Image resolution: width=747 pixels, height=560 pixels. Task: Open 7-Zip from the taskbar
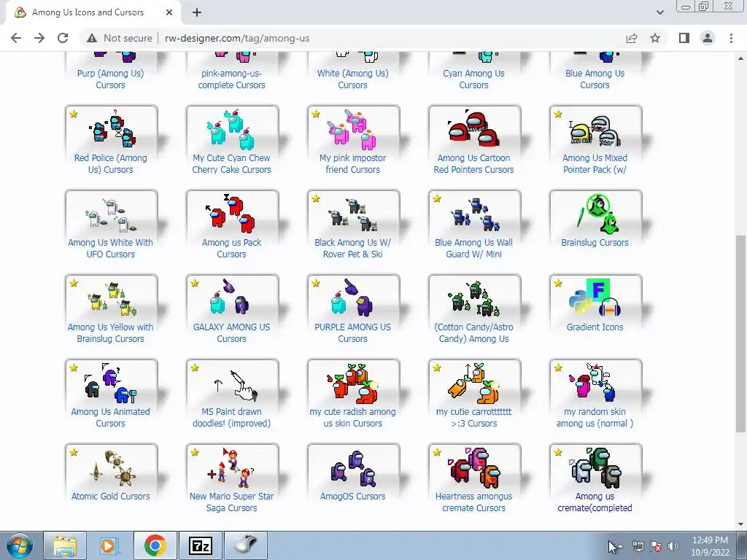point(200,545)
